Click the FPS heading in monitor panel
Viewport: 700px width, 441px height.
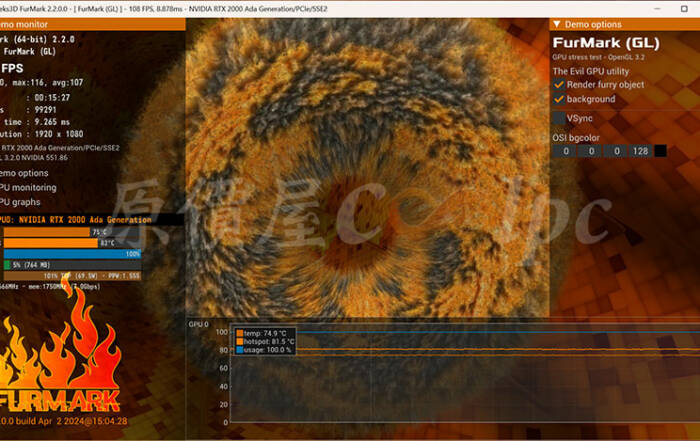point(12,68)
